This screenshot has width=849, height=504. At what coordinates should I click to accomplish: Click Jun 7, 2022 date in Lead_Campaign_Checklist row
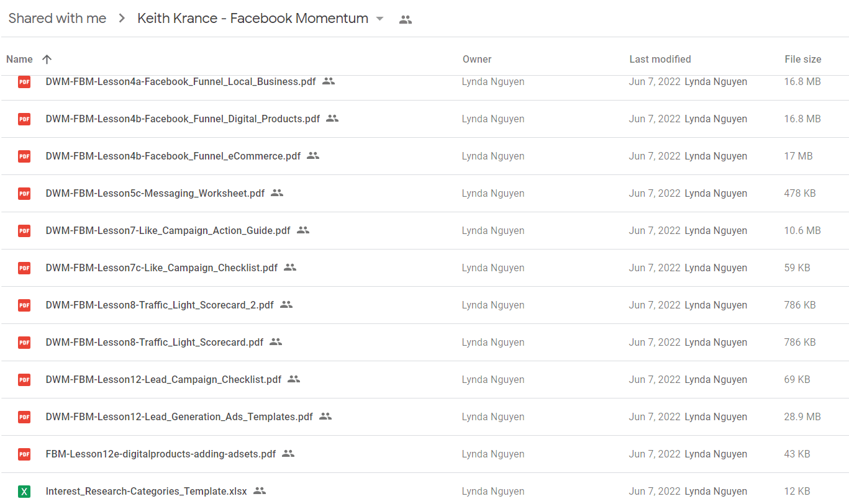tap(655, 379)
